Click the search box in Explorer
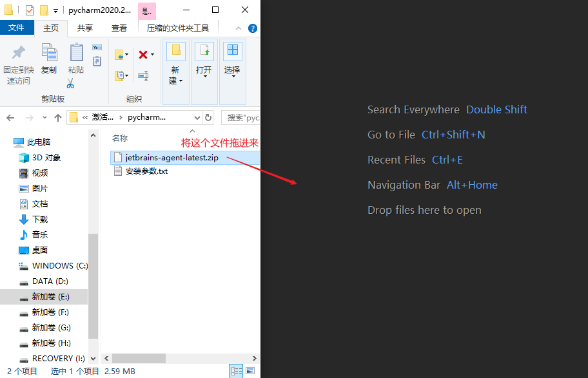The image size is (588, 378). pos(240,118)
